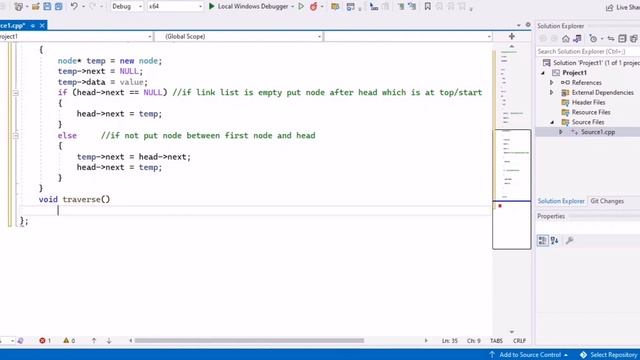Click the editor split plus icon
Screen dimensions: 640x360
(512, 36)
